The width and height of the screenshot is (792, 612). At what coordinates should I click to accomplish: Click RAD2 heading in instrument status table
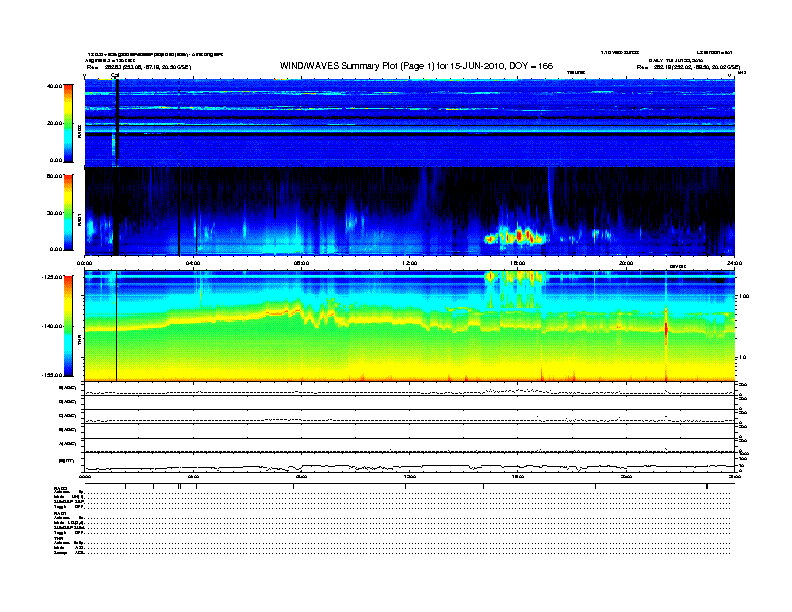[61, 488]
